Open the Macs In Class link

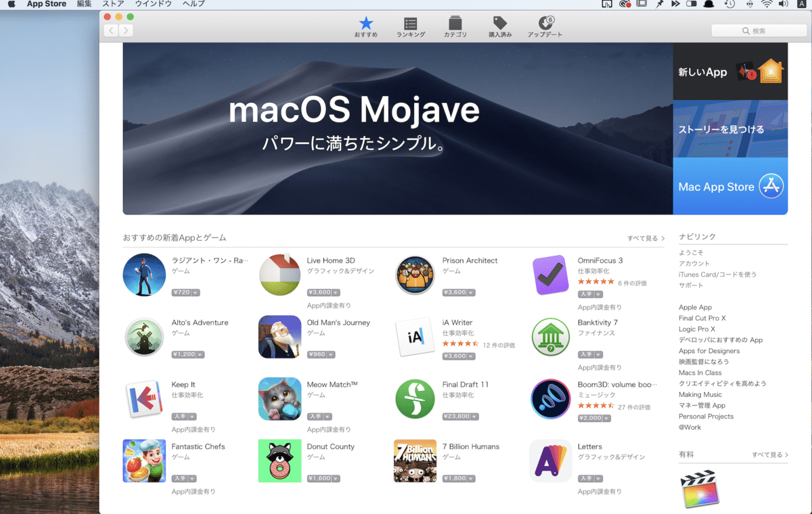(x=700, y=373)
